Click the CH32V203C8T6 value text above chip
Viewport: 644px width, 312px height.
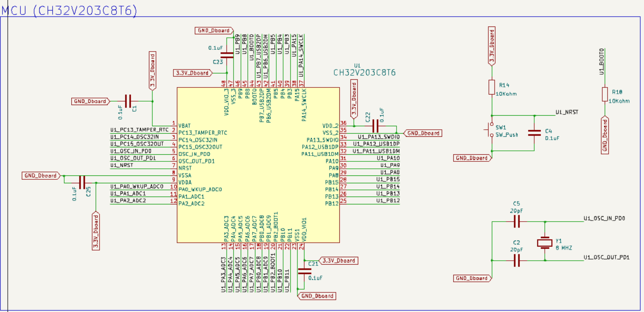(x=364, y=72)
